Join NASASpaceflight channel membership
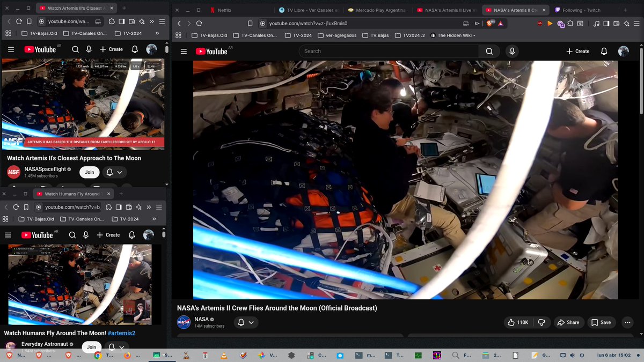Screen dimensions: 644x362 pyautogui.click(x=89, y=172)
